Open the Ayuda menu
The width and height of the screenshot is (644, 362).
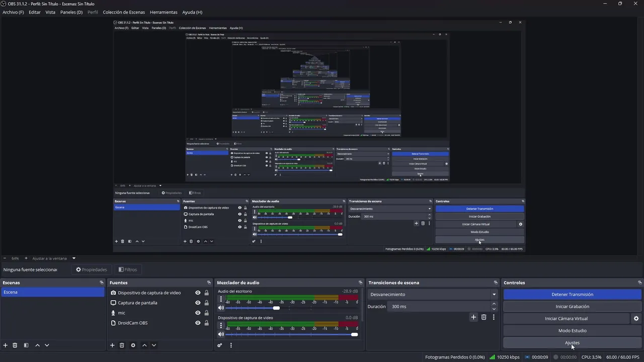click(192, 12)
